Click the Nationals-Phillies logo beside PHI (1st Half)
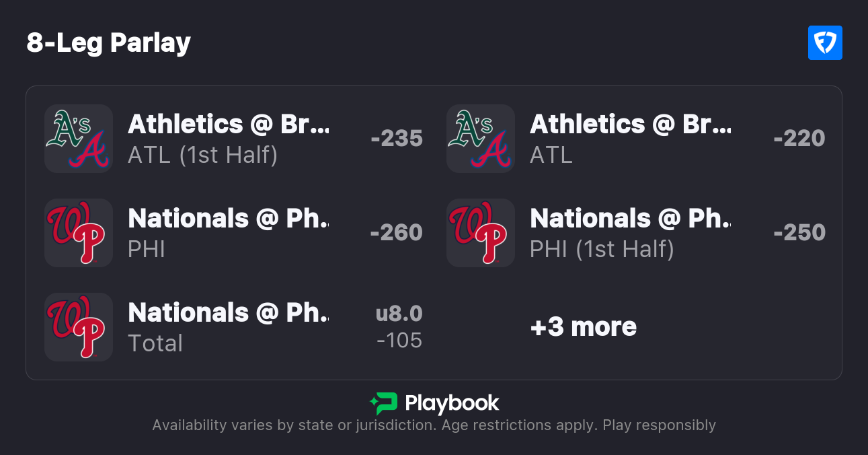 click(480, 233)
